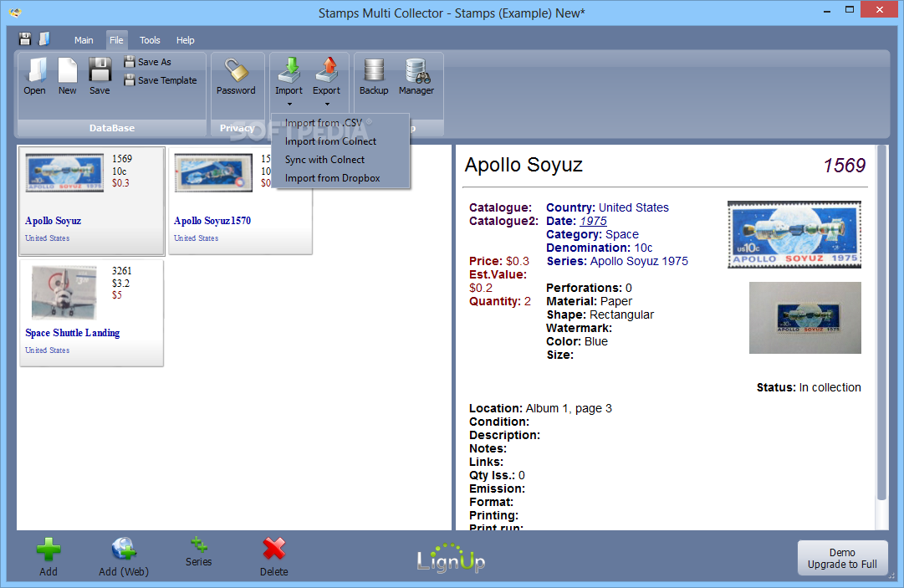Choose Import from .CSV
904x588 pixels.
(340, 123)
